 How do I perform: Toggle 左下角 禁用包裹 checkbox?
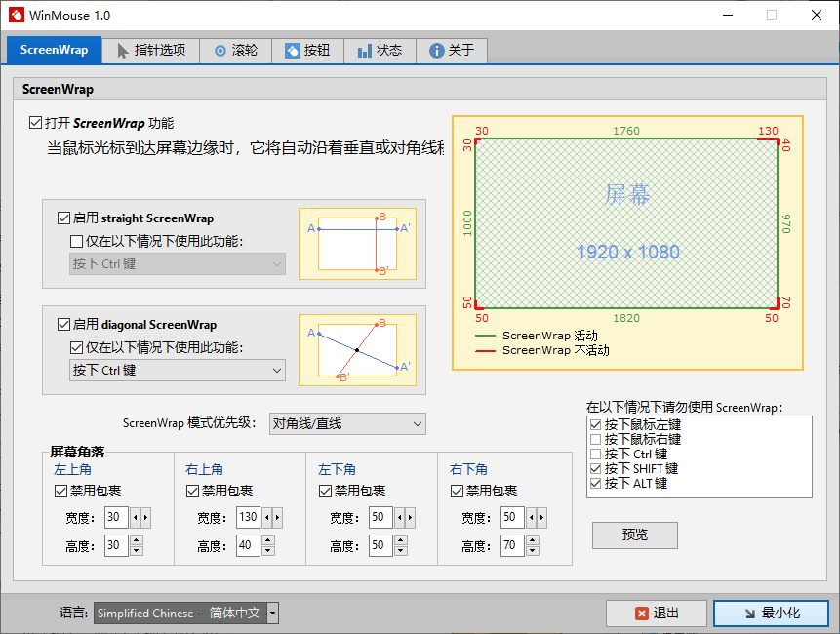325,491
